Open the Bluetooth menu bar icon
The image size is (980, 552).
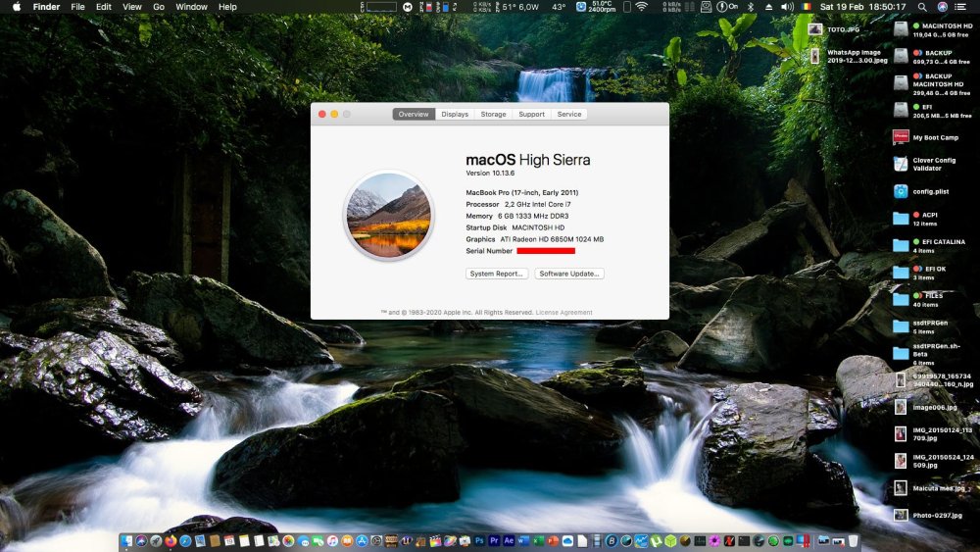click(x=752, y=7)
